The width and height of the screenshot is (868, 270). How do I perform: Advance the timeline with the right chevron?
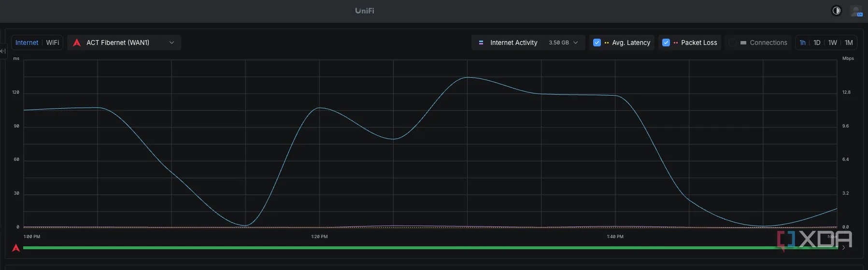pyautogui.click(x=843, y=248)
